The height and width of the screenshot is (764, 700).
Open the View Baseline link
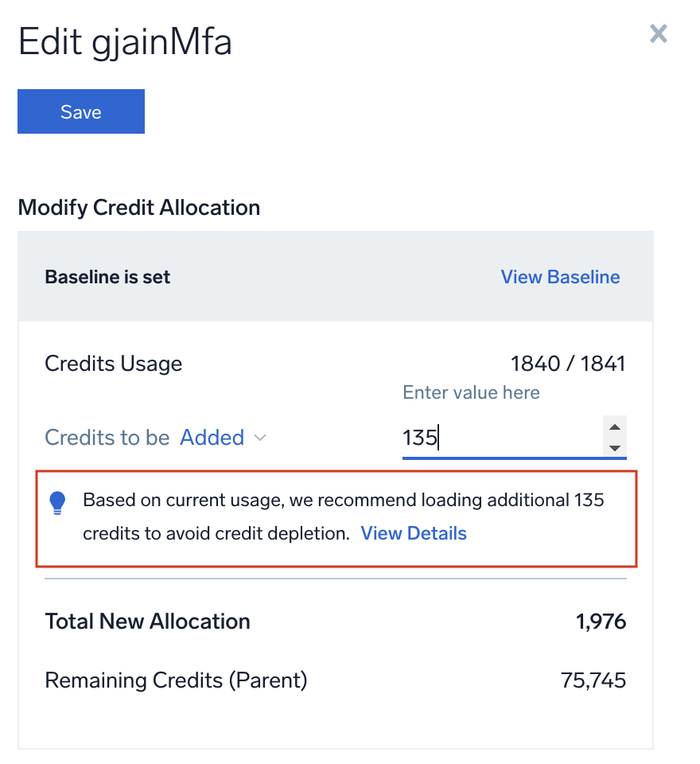pos(560,277)
